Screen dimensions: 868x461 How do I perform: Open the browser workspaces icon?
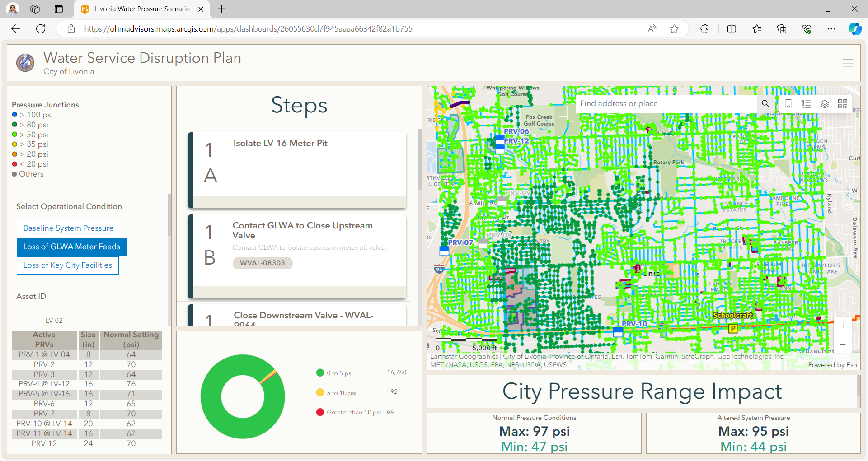pyautogui.click(x=35, y=9)
